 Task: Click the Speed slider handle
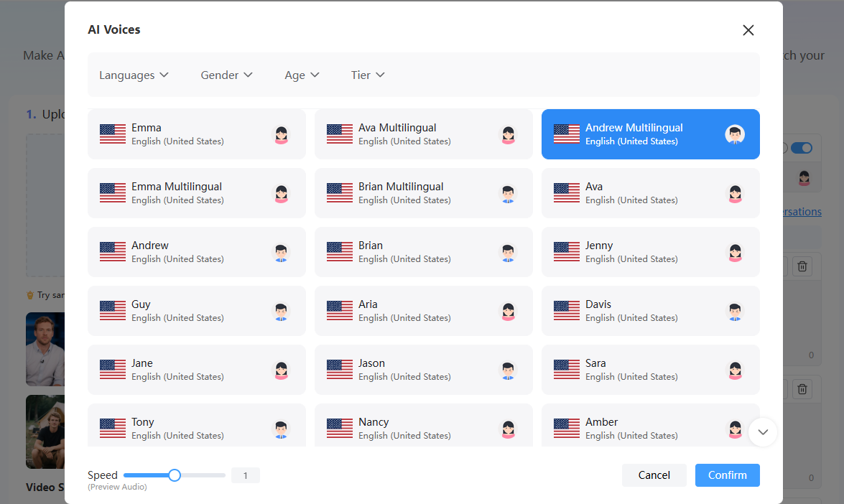pyautogui.click(x=175, y=475)
